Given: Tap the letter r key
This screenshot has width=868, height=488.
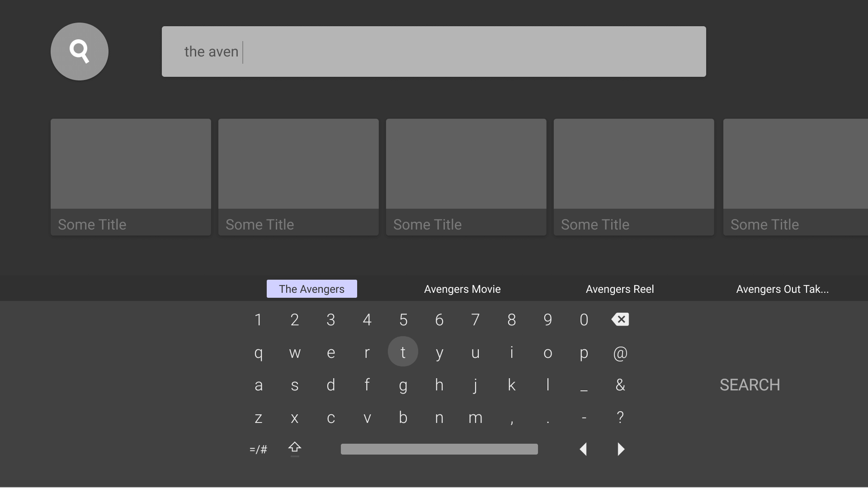Looking at the screenshot, I should click(x=367, y=352).
